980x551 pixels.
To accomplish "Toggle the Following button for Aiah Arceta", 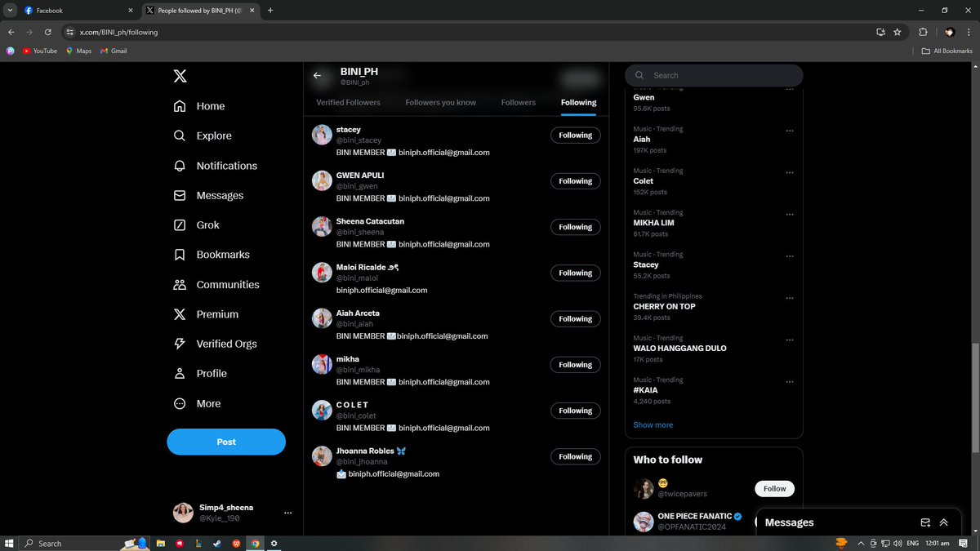I will click(x=576, y=319).
